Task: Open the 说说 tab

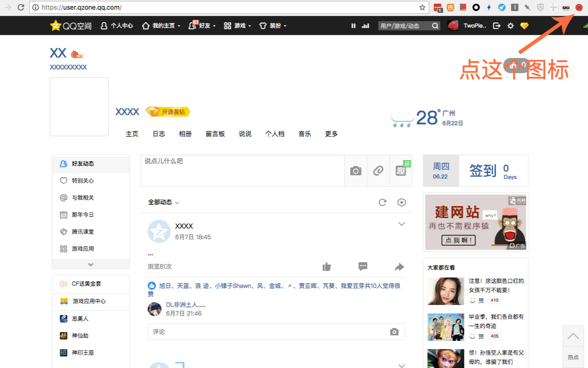Action: [245, 134]
